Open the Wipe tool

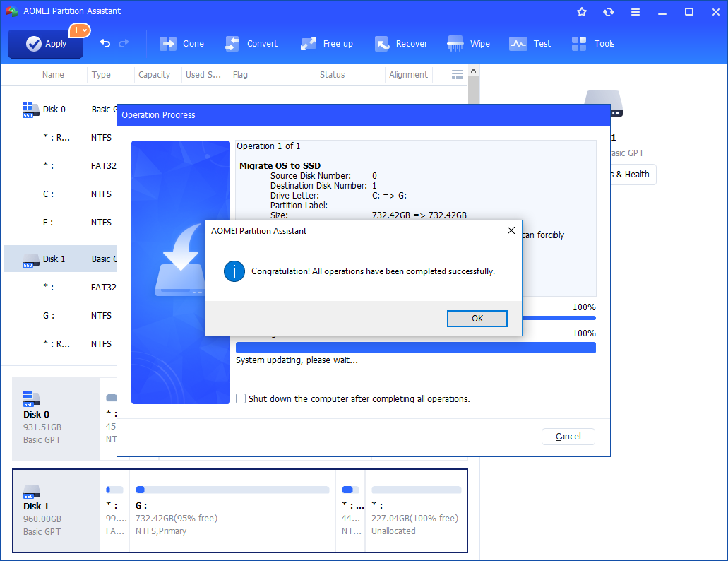pyautogui.click(x=468, y=44)
